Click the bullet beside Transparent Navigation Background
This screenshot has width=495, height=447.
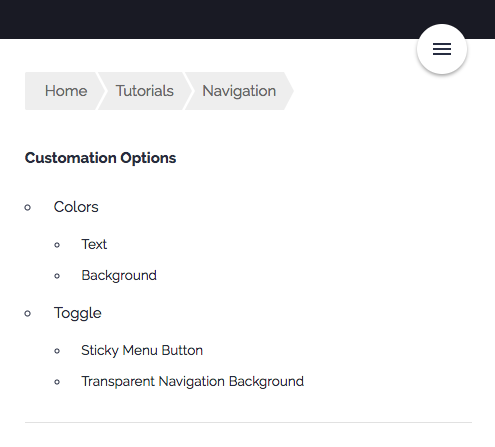coord(57,382)
